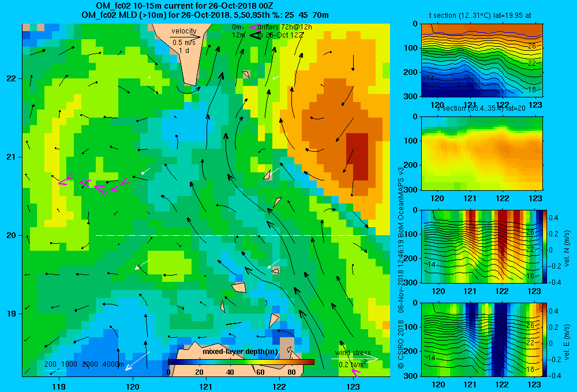Viewport: 577px width, 392px height.
Task: Click the 'vel. N (m/s)' axis label
Action: (567, 248)
